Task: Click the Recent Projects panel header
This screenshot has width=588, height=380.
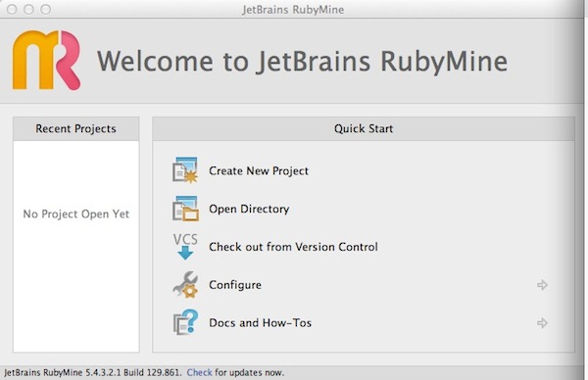Action: pyautogui.click(x=76, y=128)
